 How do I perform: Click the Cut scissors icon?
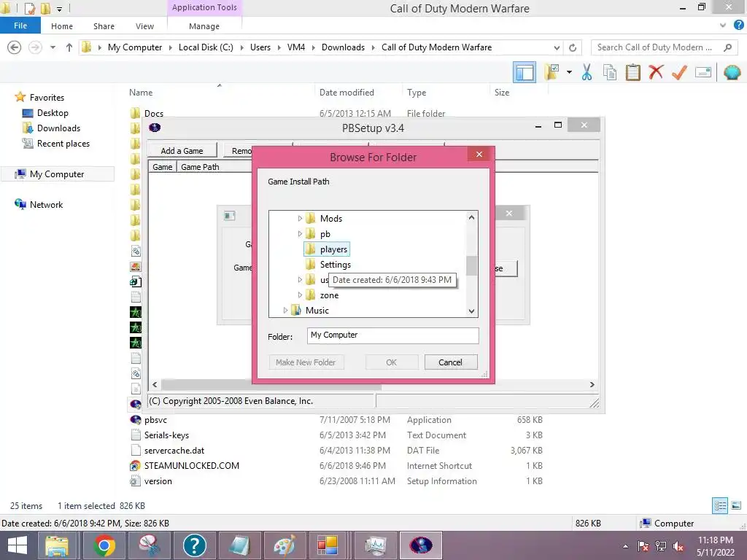coord(587,72)
